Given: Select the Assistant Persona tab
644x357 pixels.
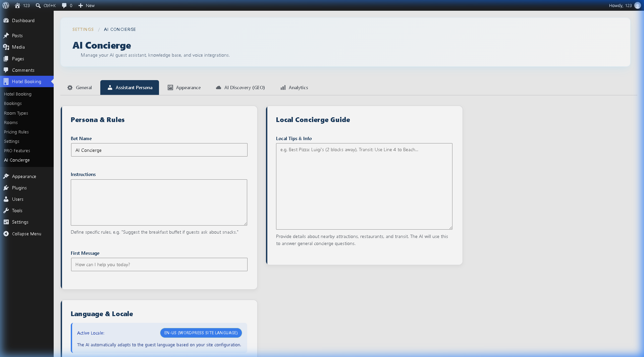Looking at the screenshot, I should click(129, 87).
